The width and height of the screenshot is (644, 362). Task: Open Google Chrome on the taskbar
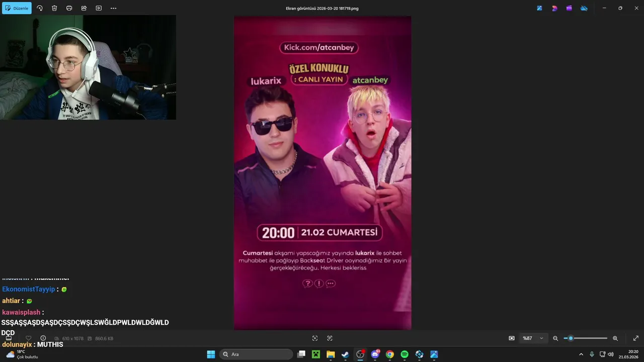click(x=389, y=354)
